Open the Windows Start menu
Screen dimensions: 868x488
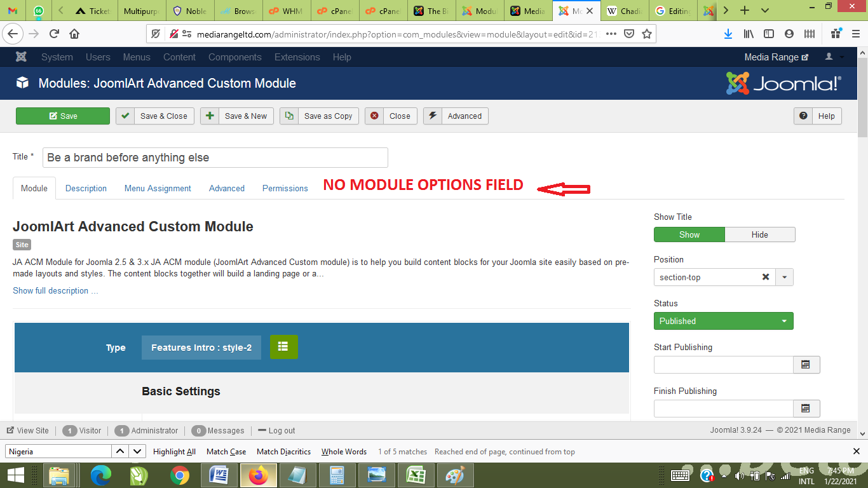click(x=15, y=475)
